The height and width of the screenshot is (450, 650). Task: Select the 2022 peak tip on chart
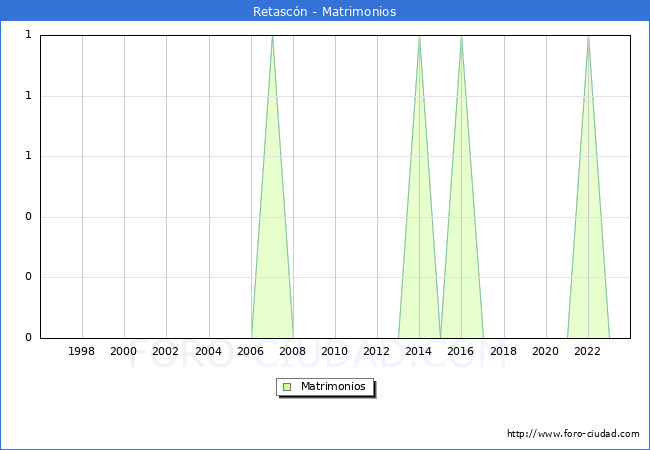(588, 37)
